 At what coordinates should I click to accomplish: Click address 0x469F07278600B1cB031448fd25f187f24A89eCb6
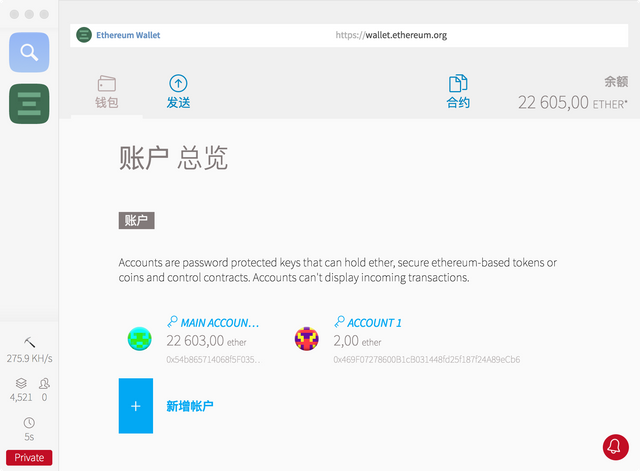coord(427,360)
